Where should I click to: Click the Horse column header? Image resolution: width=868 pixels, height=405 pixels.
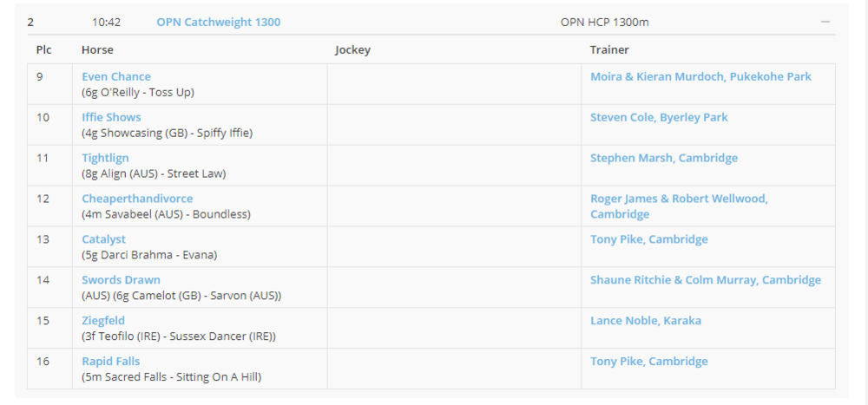pos(97,49)
